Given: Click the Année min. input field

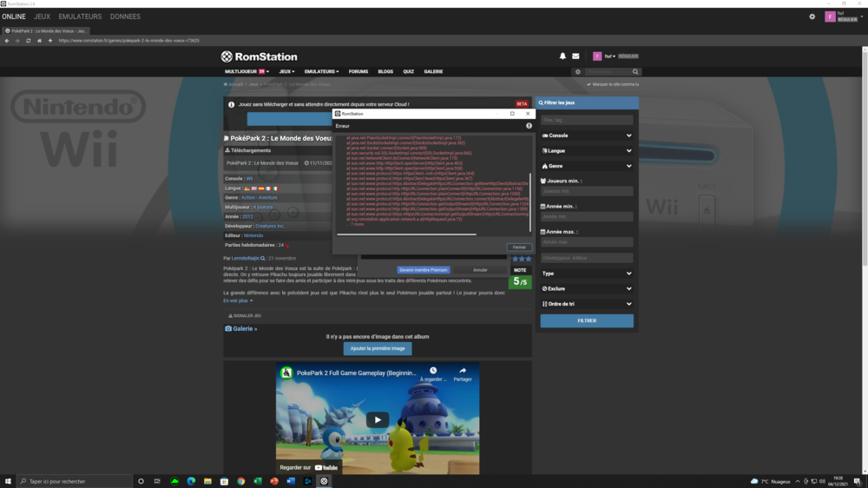Looking at the screenshot, I should [587, 216].
